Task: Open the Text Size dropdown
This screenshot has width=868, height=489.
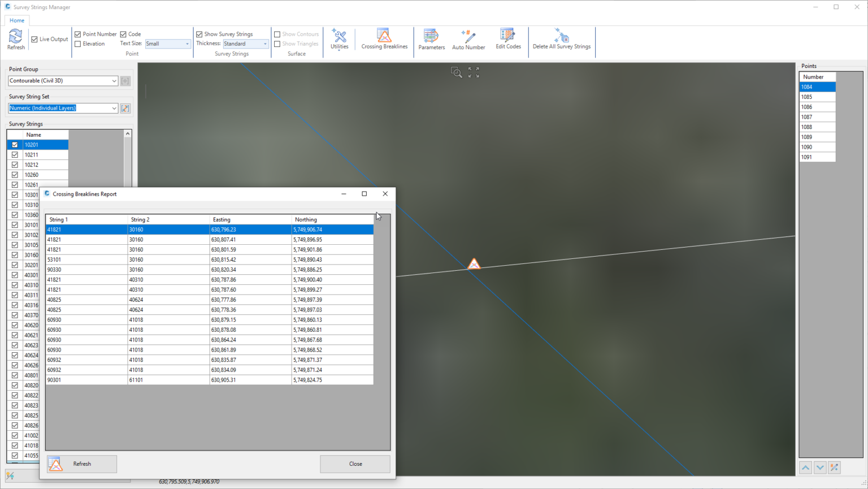Action: coord(168,44)
